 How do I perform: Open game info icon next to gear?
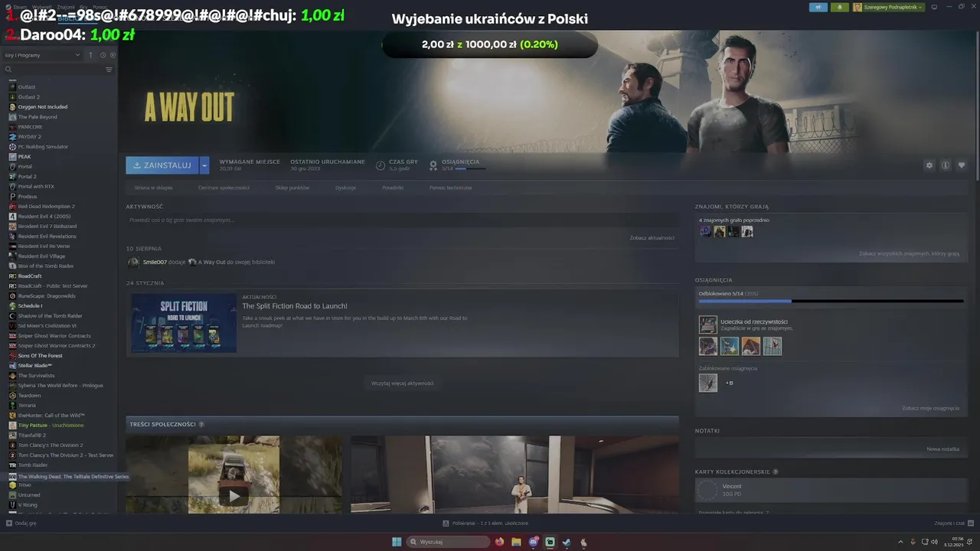(x=946, y=165)
